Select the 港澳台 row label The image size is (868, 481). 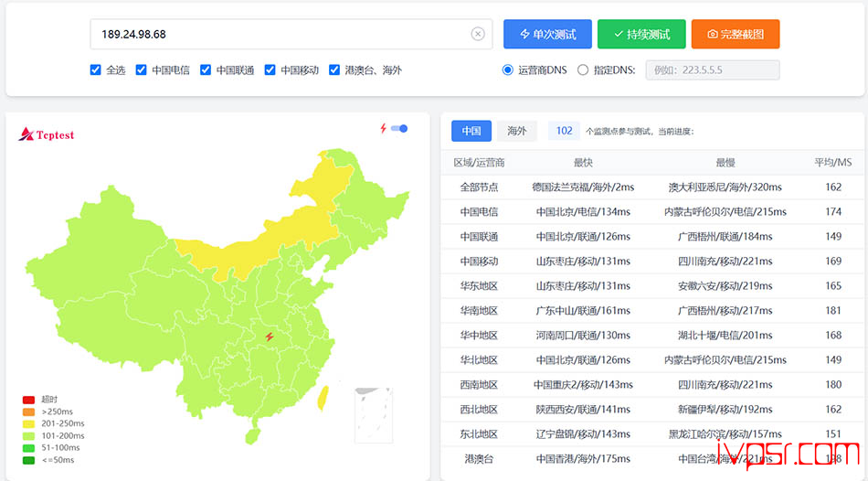[479, 459]
